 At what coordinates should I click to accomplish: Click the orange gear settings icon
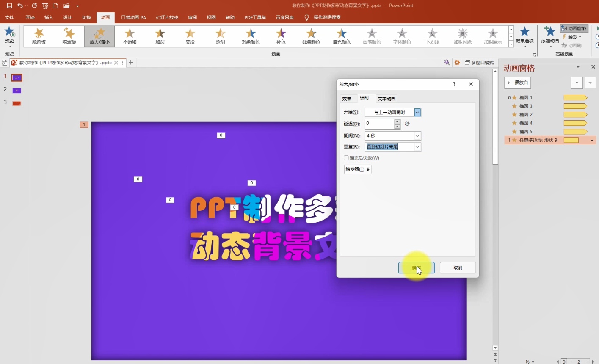(x=457, y=63)
